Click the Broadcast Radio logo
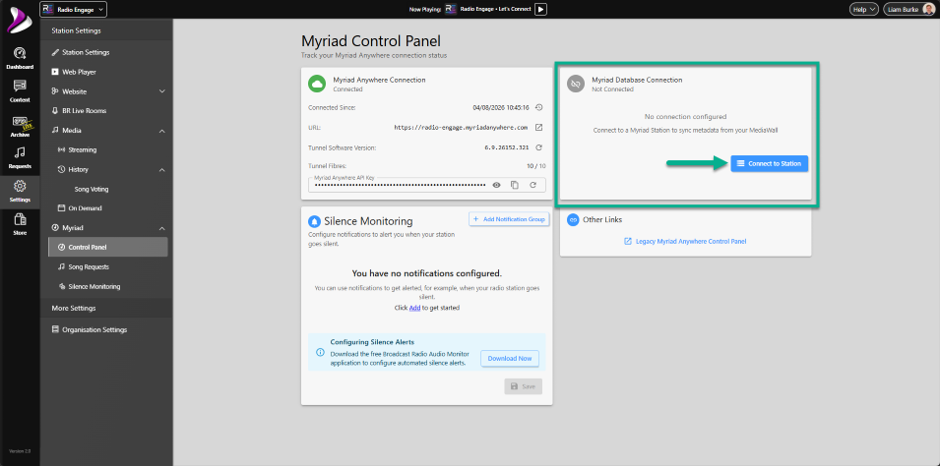The height and width of the screenshot is (466, 940). pyautogui.click(x=18, y=22)
